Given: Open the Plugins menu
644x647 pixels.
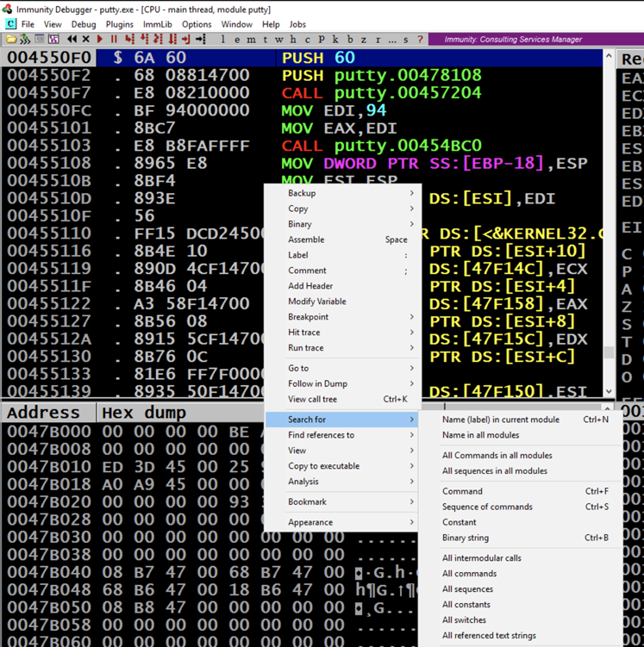Looking at the screenshot, I should coord(119,24).
